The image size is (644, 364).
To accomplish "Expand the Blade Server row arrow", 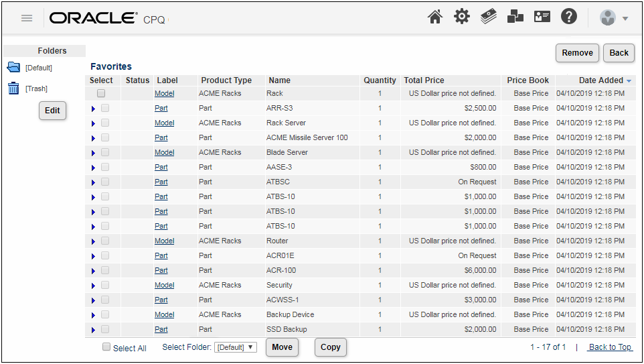I will (x=93, y=153).
